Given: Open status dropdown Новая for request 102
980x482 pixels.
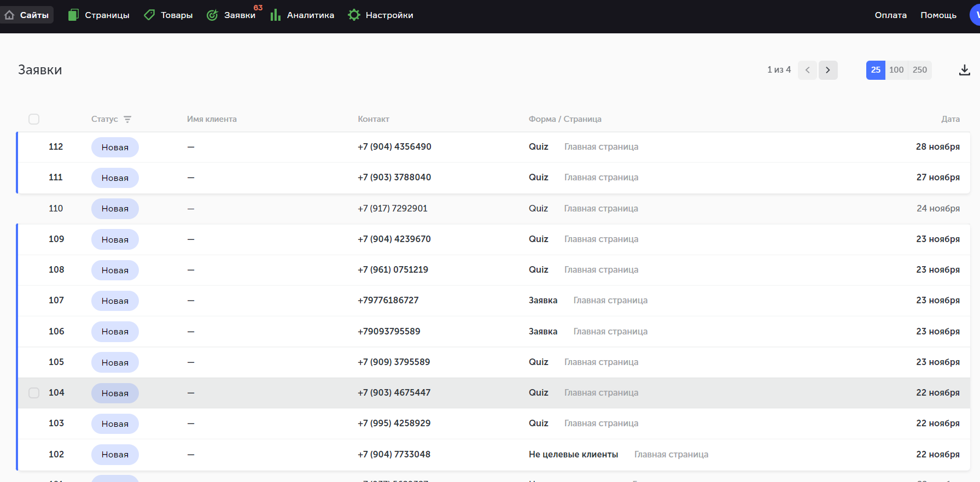Looking at the screenshot, I should coord(115,455).
